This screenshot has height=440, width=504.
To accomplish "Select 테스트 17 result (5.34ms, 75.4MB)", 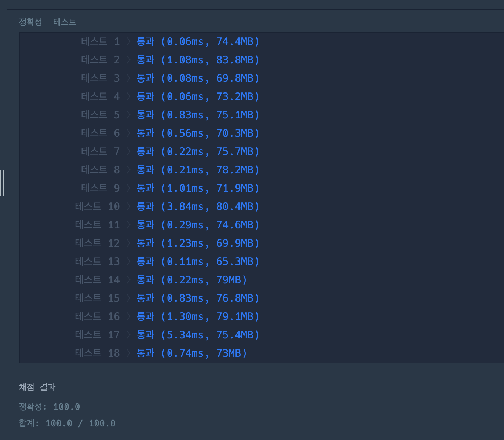I will coord(198,335).
